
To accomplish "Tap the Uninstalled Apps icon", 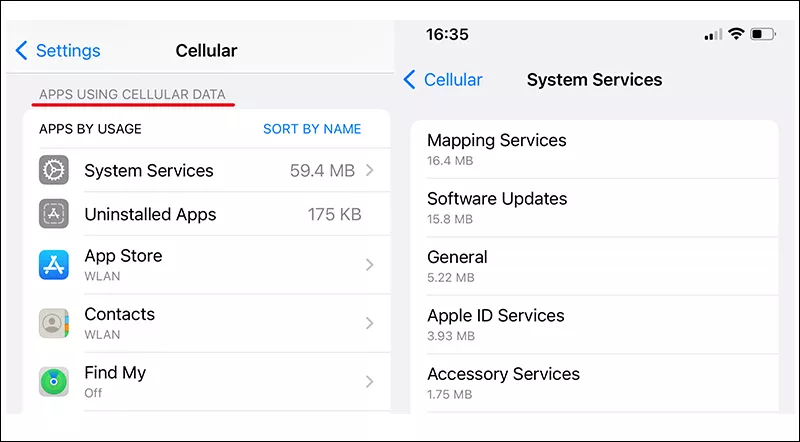I will click(54, 214).
